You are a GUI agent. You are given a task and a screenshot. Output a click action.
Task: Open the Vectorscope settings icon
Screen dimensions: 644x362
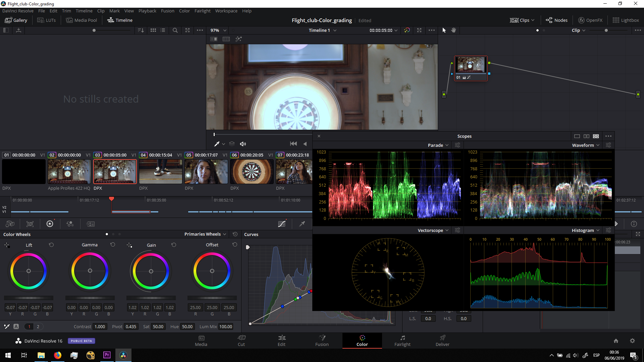458,230
